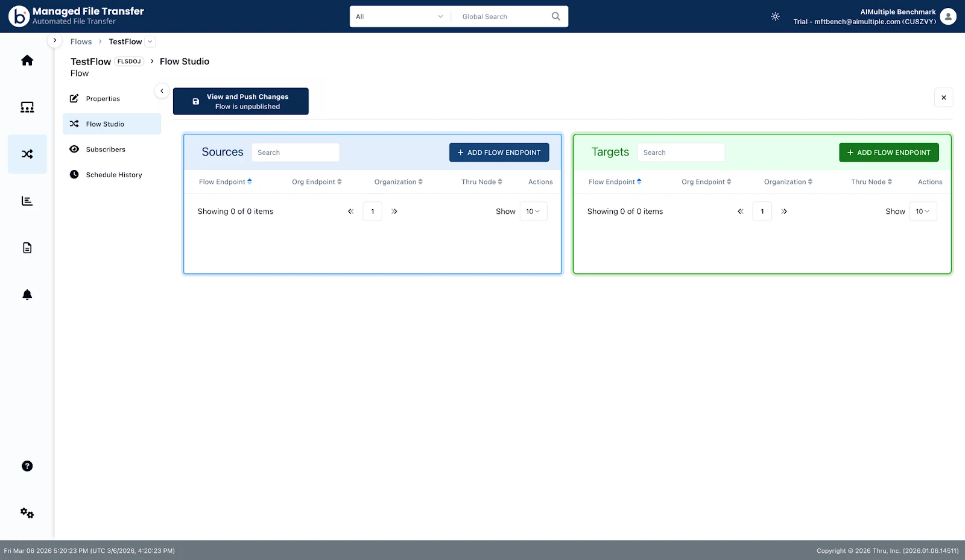Open the reports chart icon in sidebar
Image resolution: width=965 pixels, height=560 pixels.
point(27,201)
